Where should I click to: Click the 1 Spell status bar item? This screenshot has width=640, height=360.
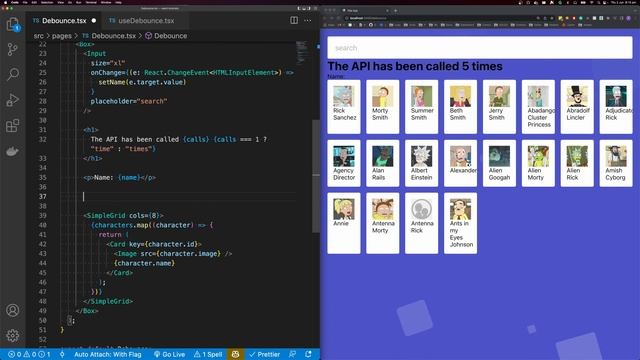[x=208, y=354]
